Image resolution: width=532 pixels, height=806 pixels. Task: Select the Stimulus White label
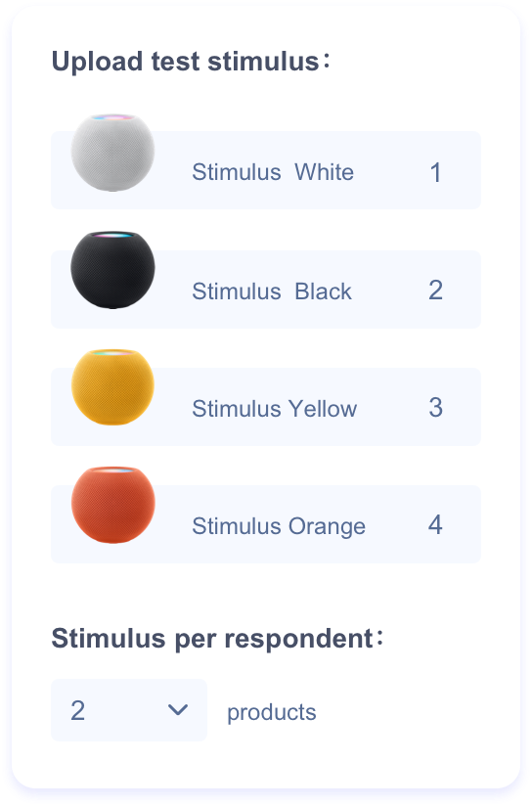[x=273, y=172]
